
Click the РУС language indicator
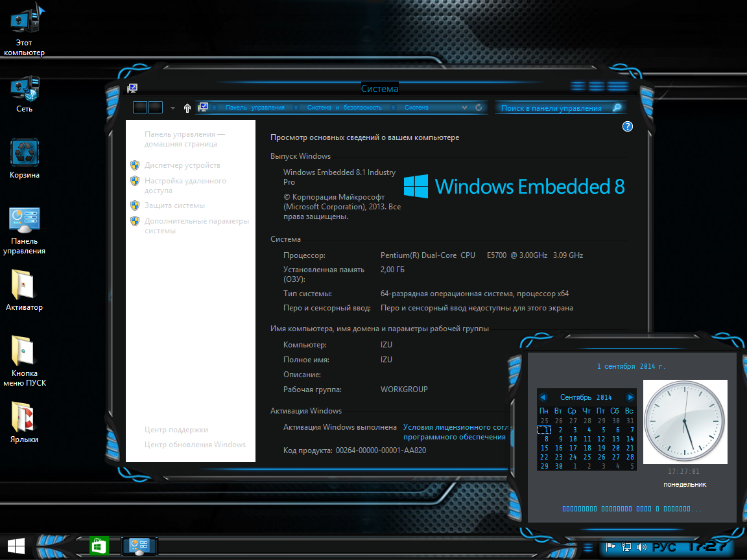coord(663,548)
